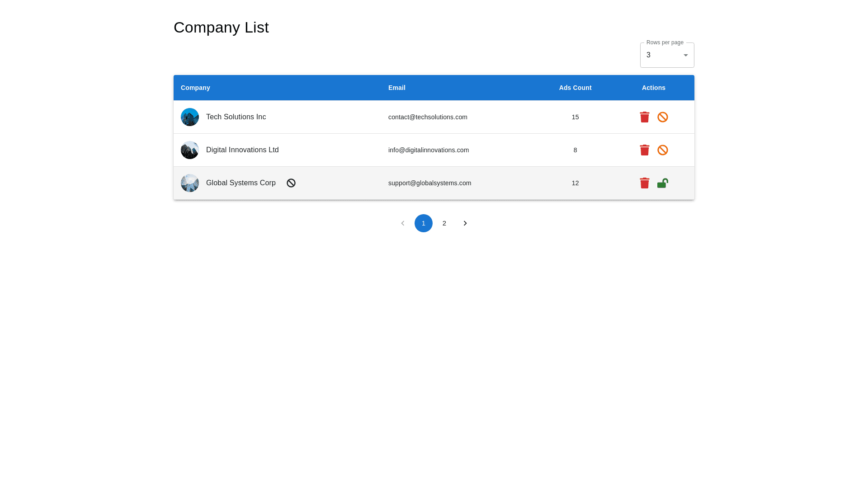Viewport: 868px width, 488px height.
Task: Click the dropdown arrow next to 3
Action: point(685,55)
